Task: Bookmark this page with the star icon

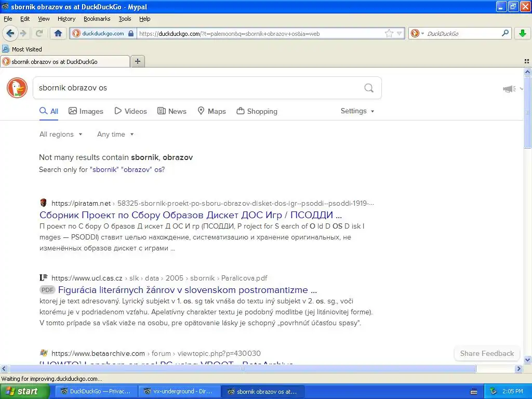Action: click(x=389, y=33)
